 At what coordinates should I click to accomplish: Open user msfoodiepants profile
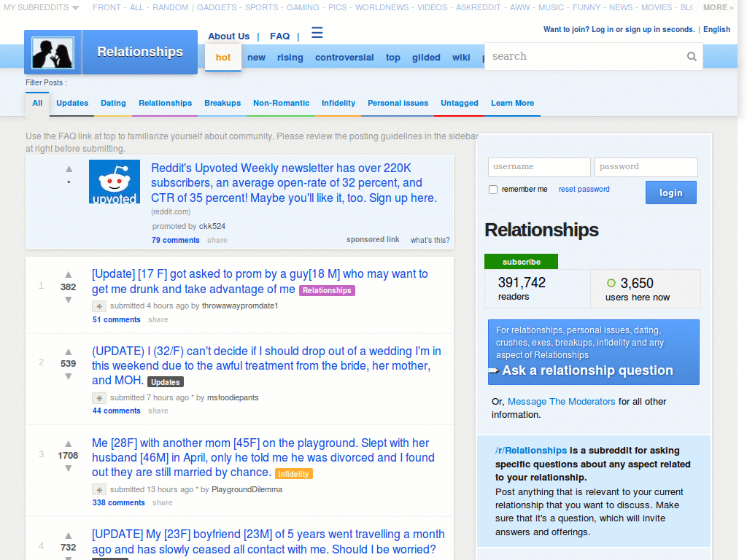click(233, 398)
